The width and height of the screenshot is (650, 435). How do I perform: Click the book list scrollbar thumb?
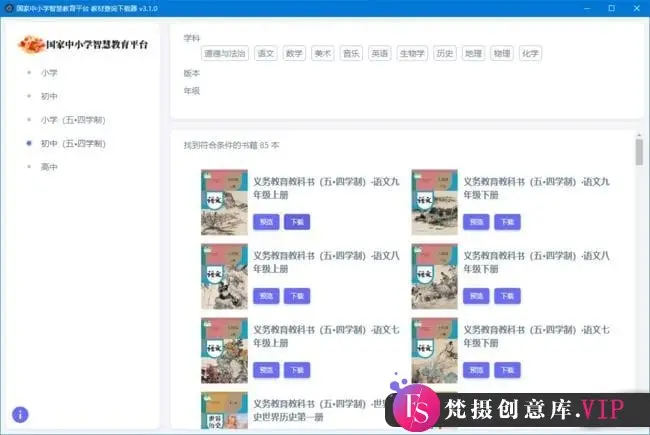[639, 152]
